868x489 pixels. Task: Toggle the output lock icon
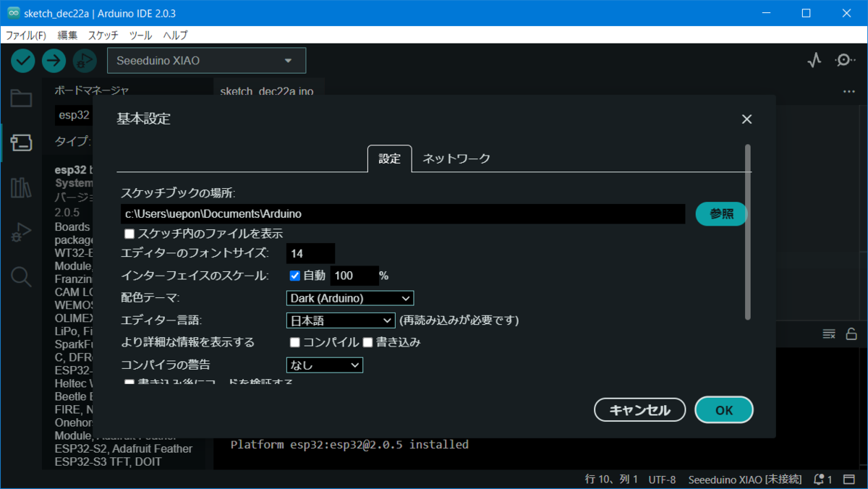tap(851, 333)
